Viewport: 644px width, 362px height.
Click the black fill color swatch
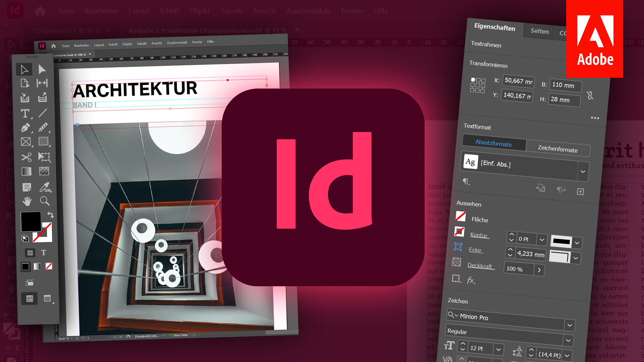click(x=31, y=221)
